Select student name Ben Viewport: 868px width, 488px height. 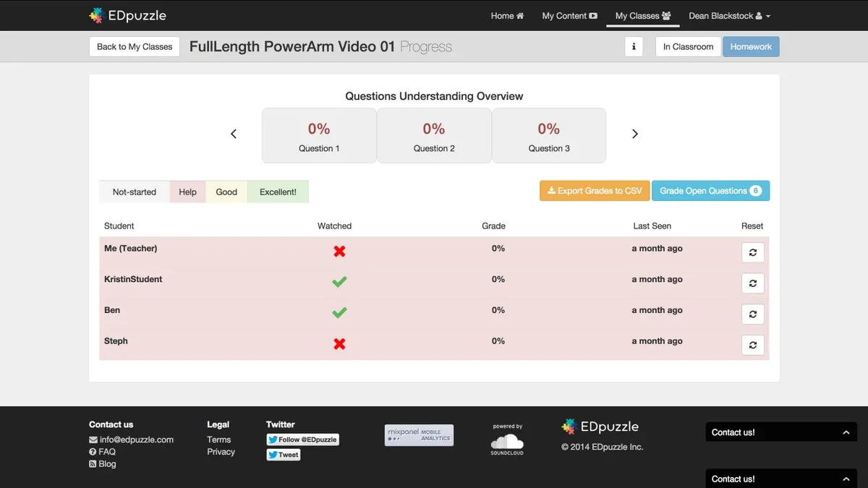point(112,310)
